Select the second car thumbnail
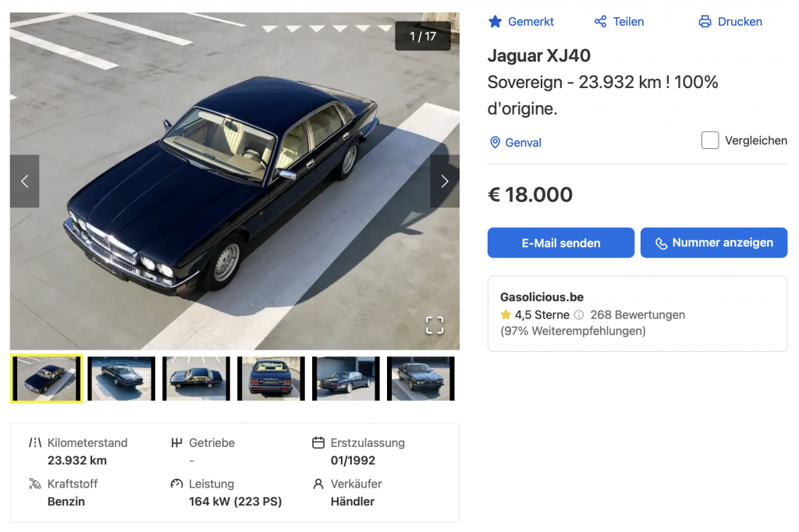799x532 pixels. [121, 379]
